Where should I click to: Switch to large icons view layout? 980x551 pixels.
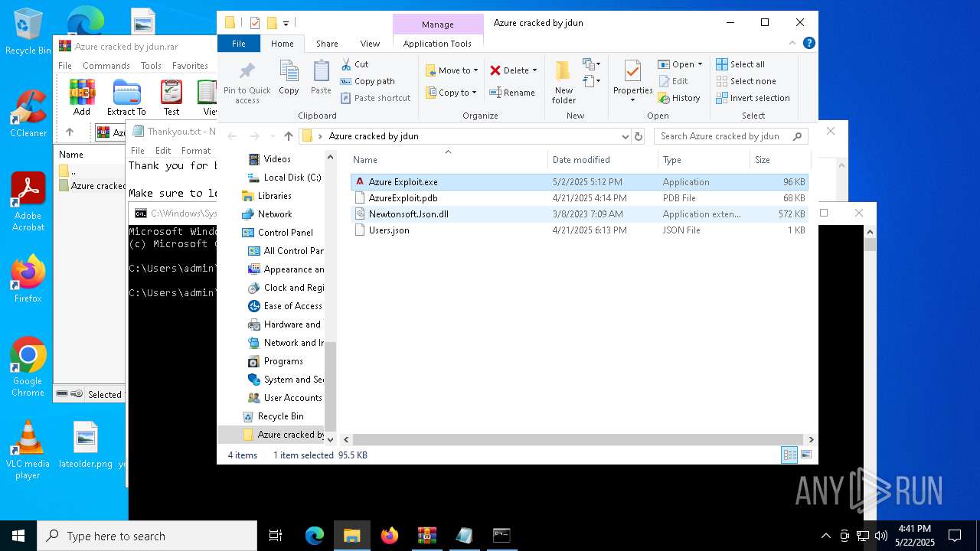pyautogui.click(x=805, y=455)
